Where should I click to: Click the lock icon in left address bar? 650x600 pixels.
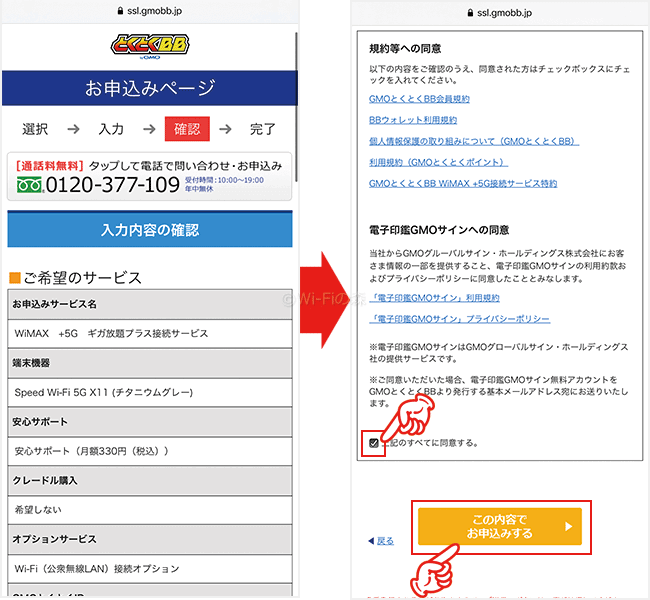point(120,11)
